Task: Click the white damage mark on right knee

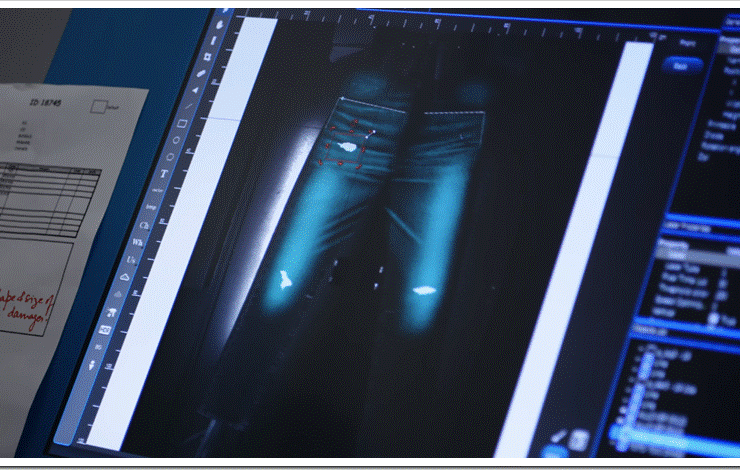Action: click(x=423, y=291)
